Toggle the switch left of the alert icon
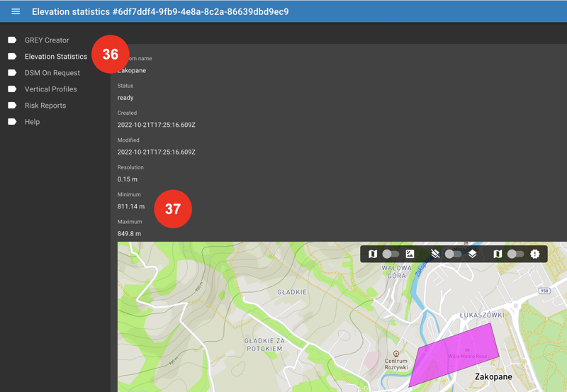This screenshot has height=392, width=567. click(x=515, y=254)
